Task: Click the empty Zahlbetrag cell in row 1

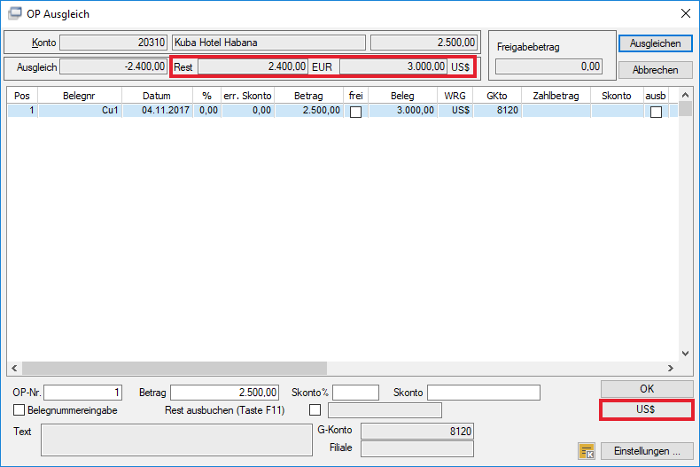Action: pos(556,110)
